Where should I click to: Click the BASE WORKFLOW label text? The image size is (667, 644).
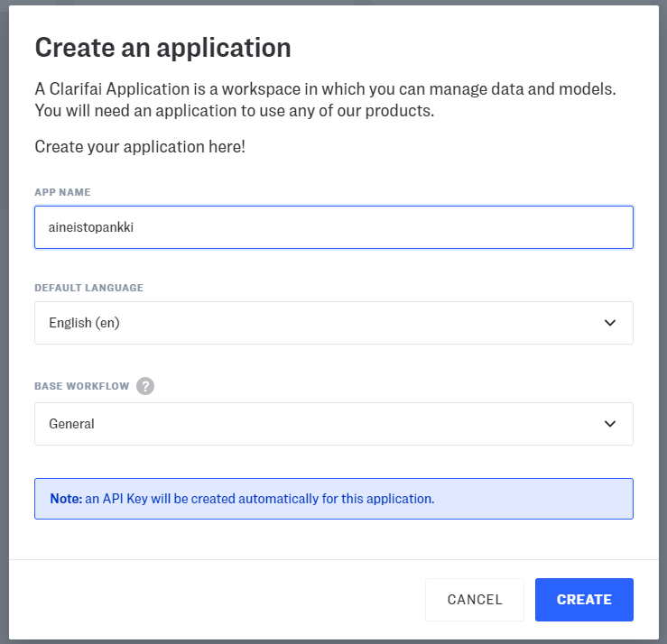click(x=81, y=386)
